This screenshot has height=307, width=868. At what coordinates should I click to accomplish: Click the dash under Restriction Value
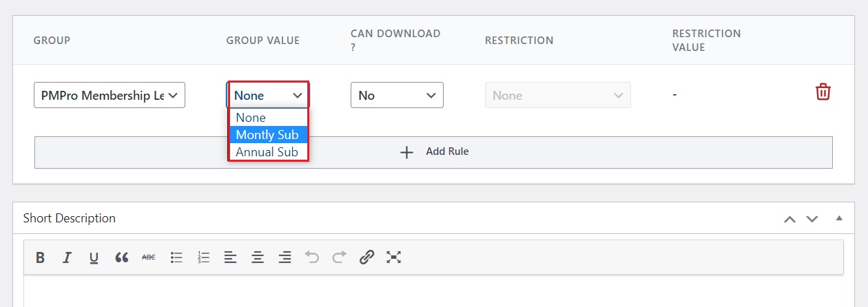pyautogui.click(x=675, y=94)
